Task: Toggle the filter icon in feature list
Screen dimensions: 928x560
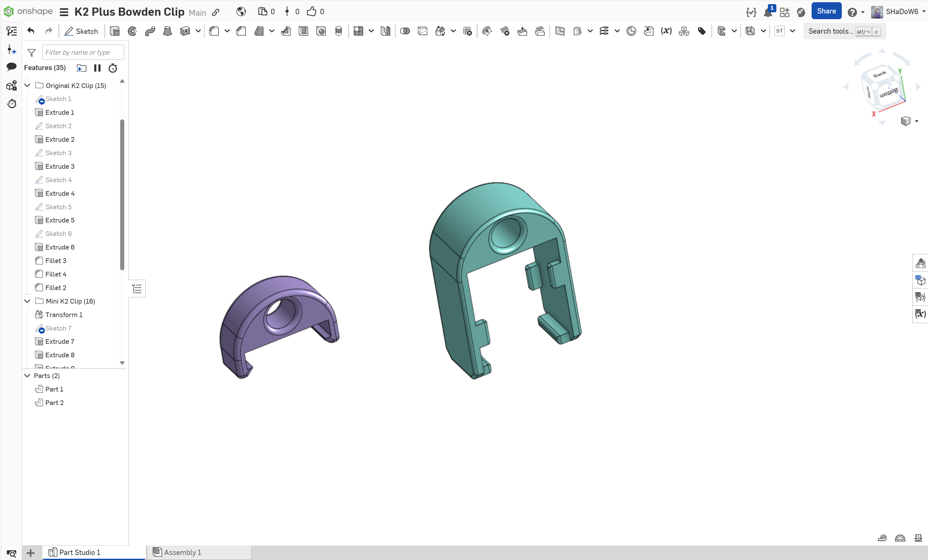Action: tap(32, 53)
